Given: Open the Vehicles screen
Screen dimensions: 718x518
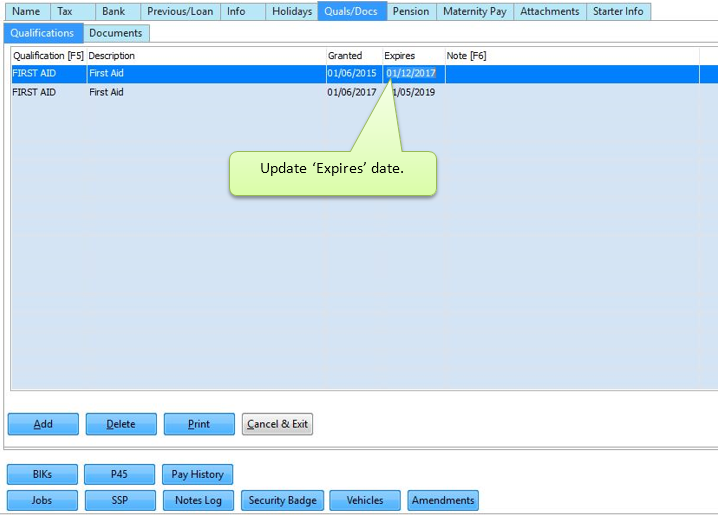Looking at the screenshot, I should click(x=364, y=500).
